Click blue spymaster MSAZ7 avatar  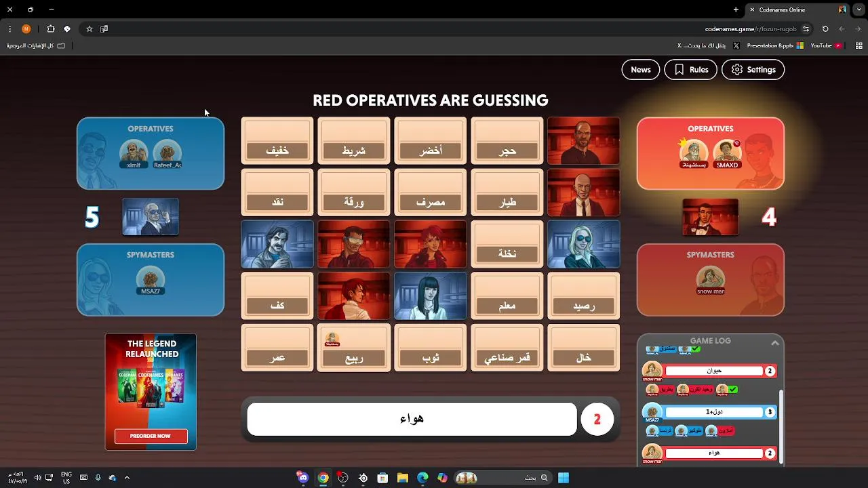151,279
